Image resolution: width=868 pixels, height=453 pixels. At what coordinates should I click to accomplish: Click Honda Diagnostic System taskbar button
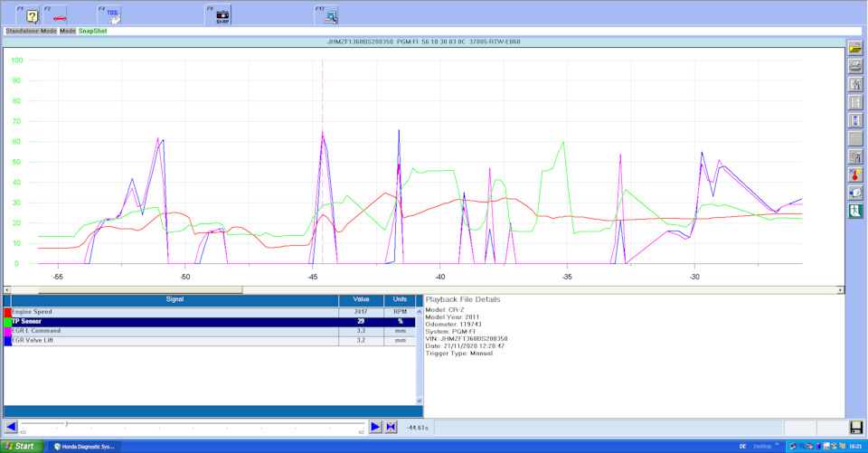[84, 447]
